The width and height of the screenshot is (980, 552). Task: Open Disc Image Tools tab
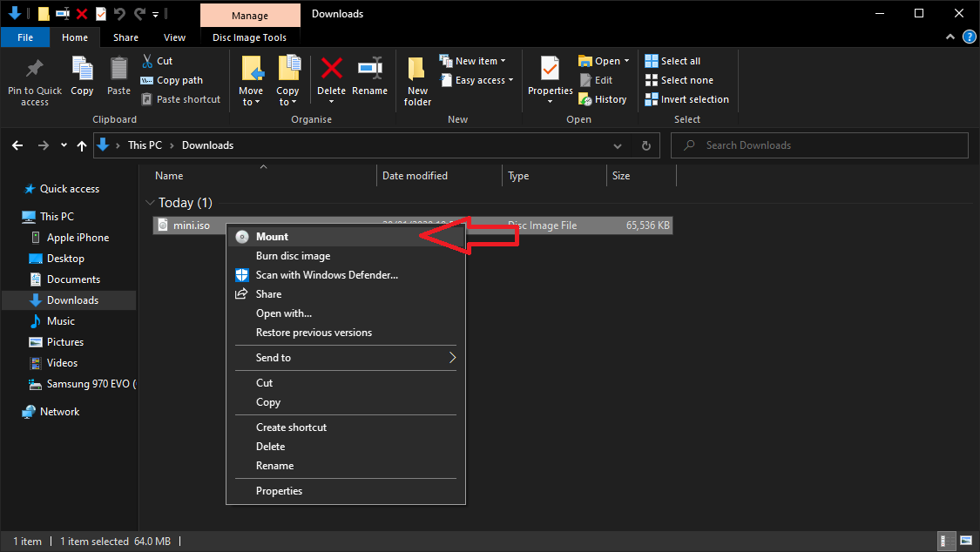[x=249, y=37]
